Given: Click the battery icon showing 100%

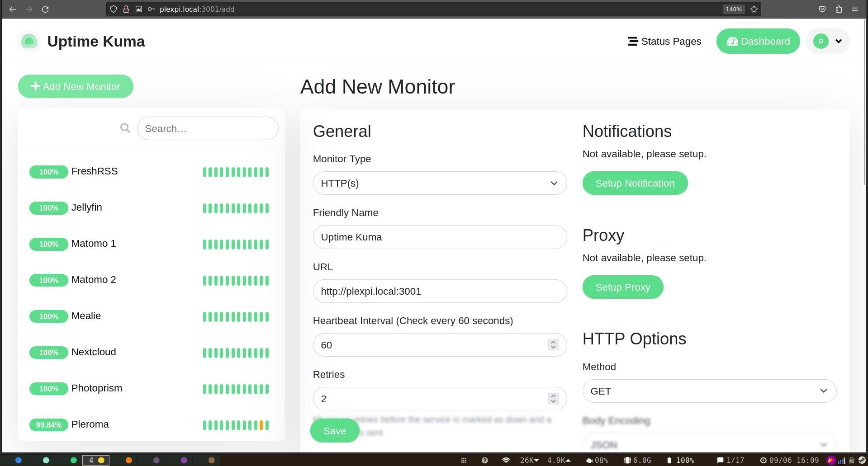Looking at the screenshot, I should (x=669, y=460).
